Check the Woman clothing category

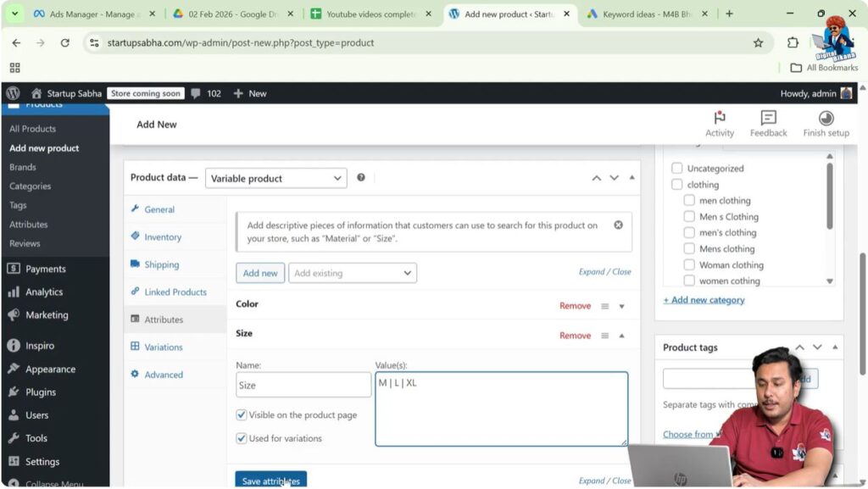689,264
